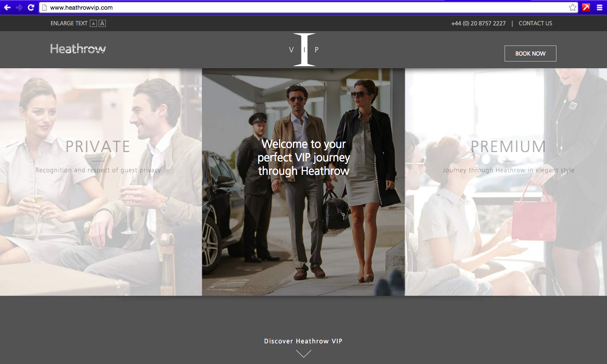Screen dimensions: 607x364
Task: Bookmark this page with the star icon
Action: (572, 8)
